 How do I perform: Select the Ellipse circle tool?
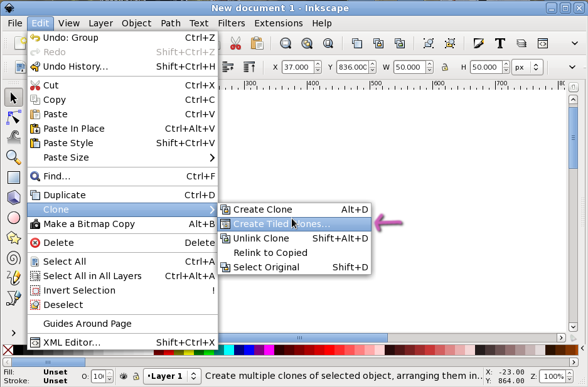tap(14, 218)
